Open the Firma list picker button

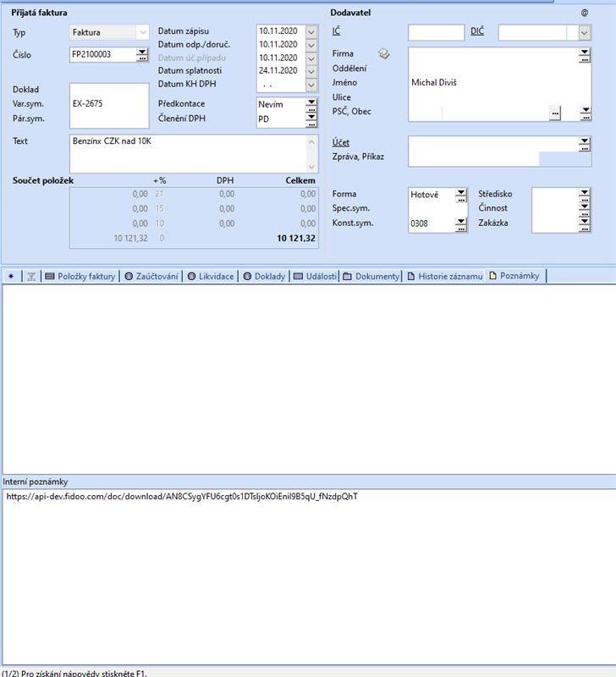(585, 55)
